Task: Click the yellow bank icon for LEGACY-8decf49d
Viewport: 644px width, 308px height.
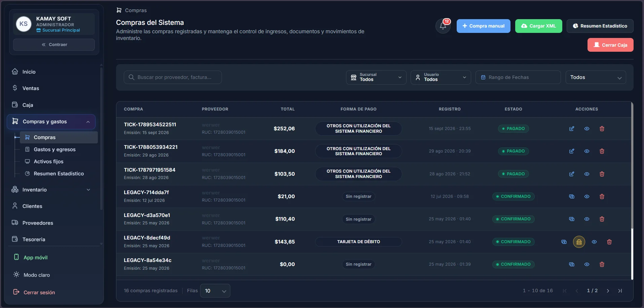Action: coord(579,242)
